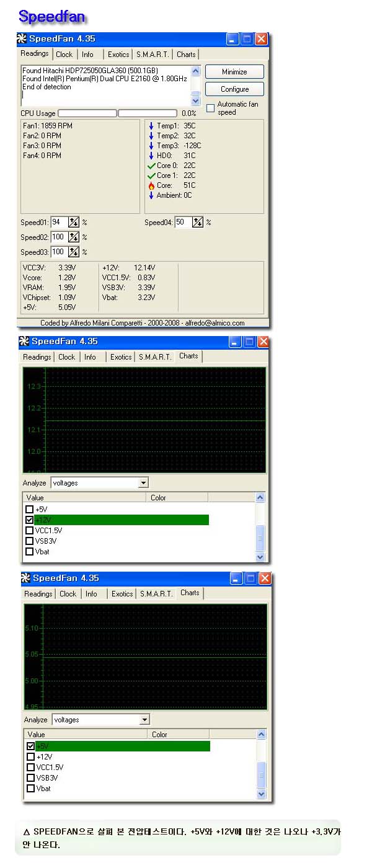
Task: Click Speed04 spinner arrows
Action: pyautogui.click(x=198, y=222)
